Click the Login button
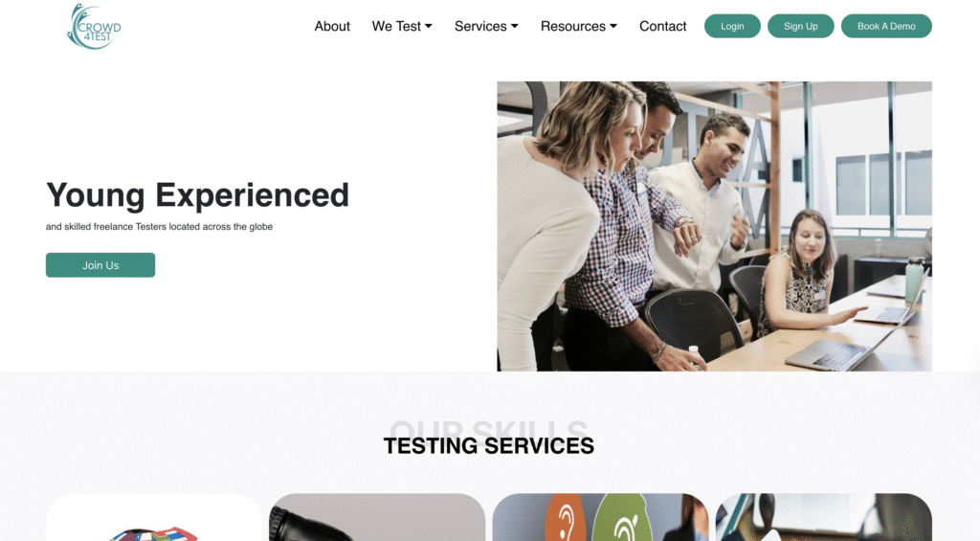 tap(732, 26)
